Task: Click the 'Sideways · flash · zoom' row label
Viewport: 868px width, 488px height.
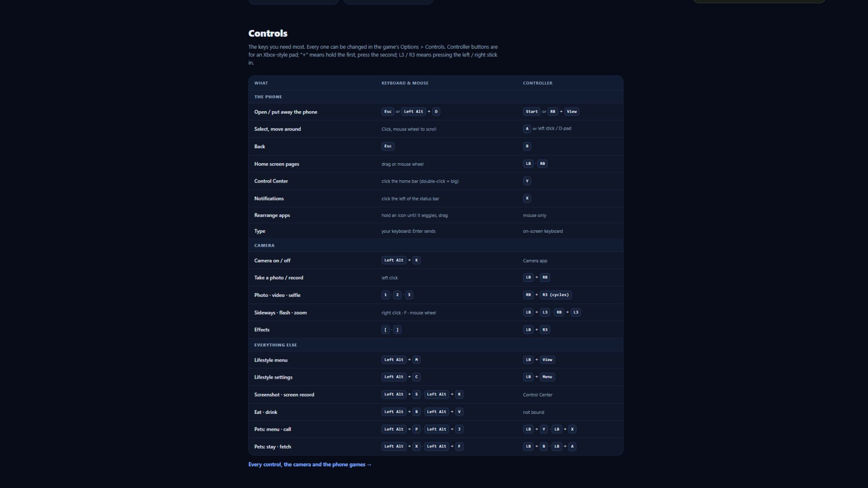Action: tap(280, 313)
